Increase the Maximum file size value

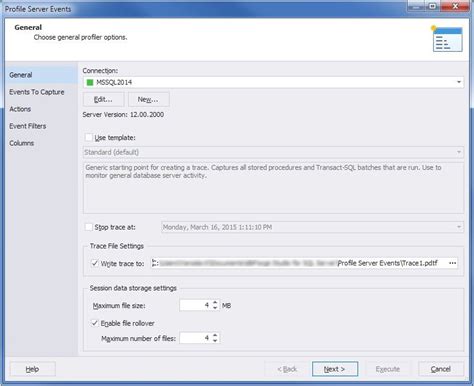click(x=215, y=302)
